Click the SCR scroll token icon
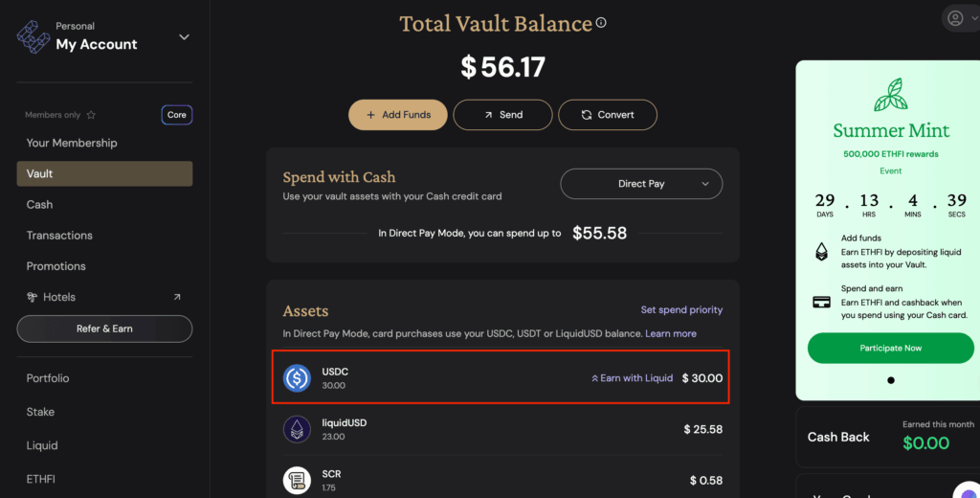 [297, 481]
